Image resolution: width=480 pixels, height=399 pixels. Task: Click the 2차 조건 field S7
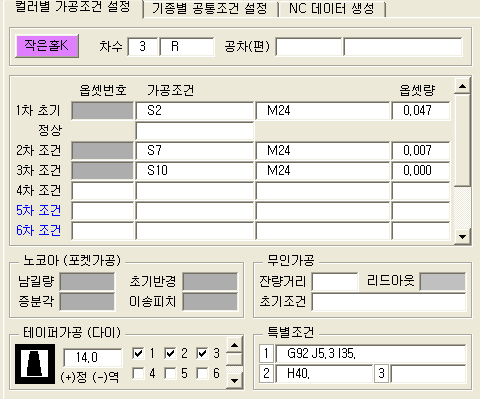tap(195, 151)
